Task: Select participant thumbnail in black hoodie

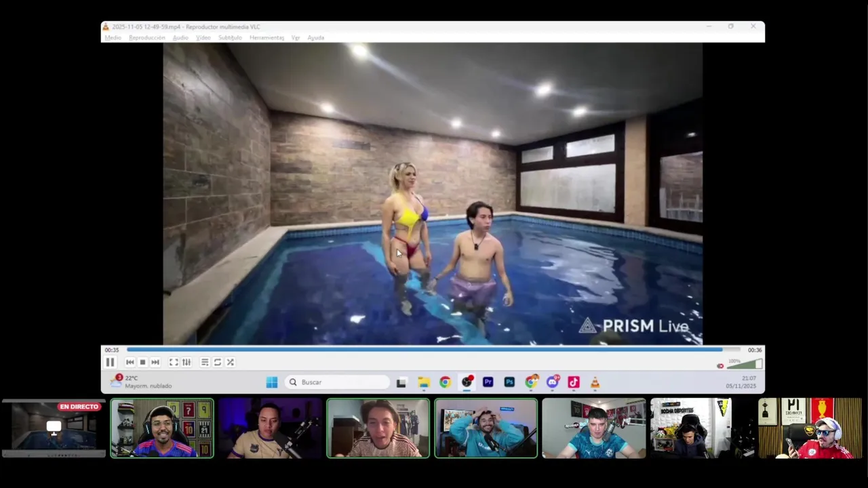Action: click(x=702, y=428)
